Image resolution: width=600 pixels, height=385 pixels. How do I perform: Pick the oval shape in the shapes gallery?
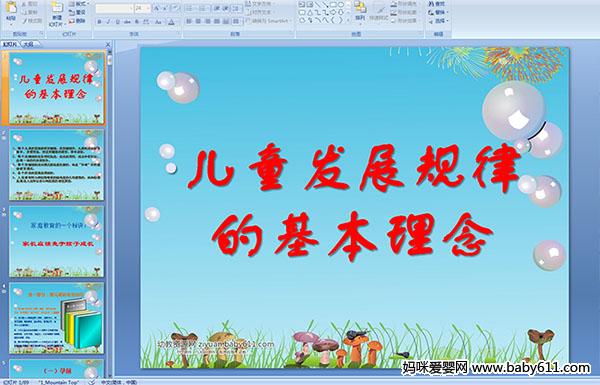(x=342, y=5)
